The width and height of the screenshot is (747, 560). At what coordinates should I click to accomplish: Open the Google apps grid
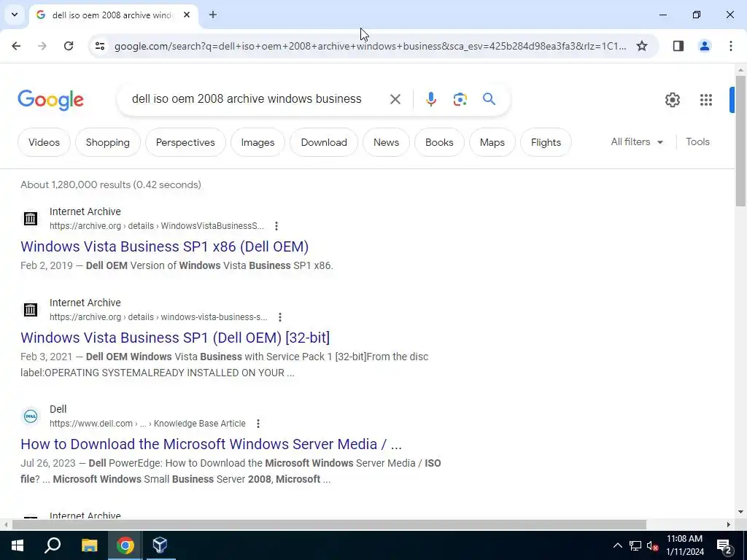pos(706,99)
